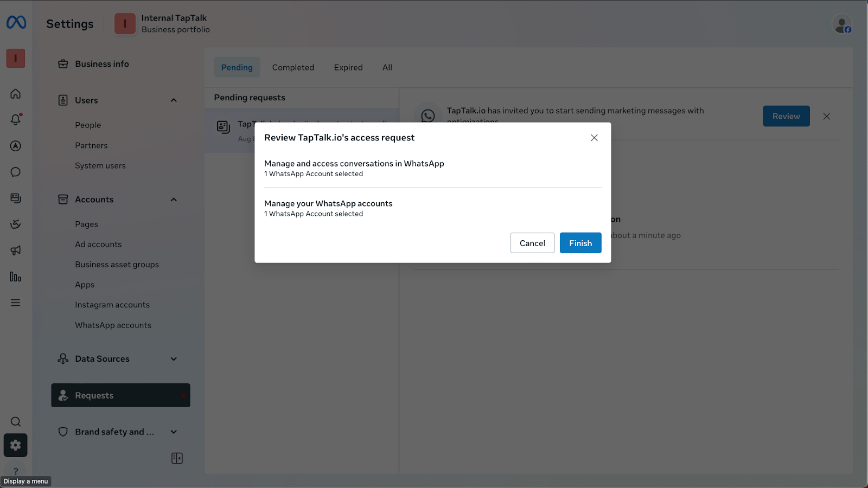
Task: Click 'Manage your WhatsApp accounts' permission
Action: (328, 203)
